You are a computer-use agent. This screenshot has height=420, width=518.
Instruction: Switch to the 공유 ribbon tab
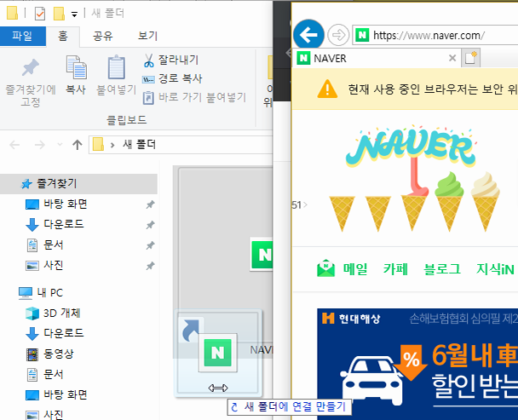click(x=103, y=36)
